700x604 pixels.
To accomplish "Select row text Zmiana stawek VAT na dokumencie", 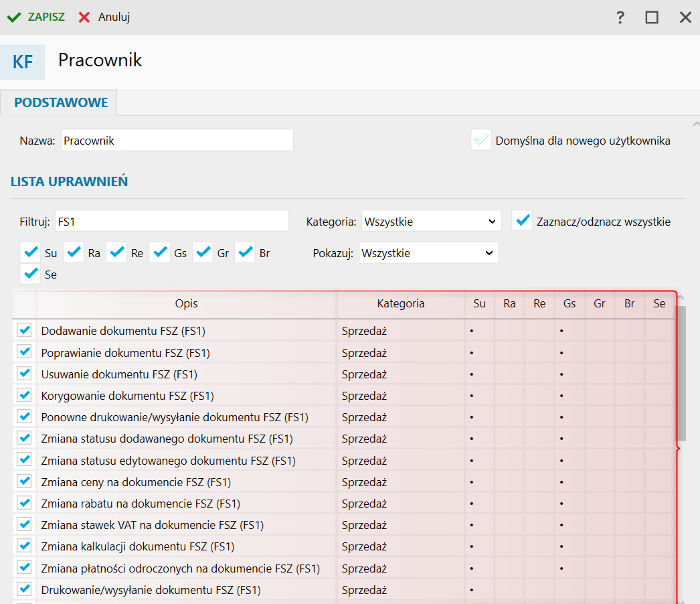I will coord(152,525).
